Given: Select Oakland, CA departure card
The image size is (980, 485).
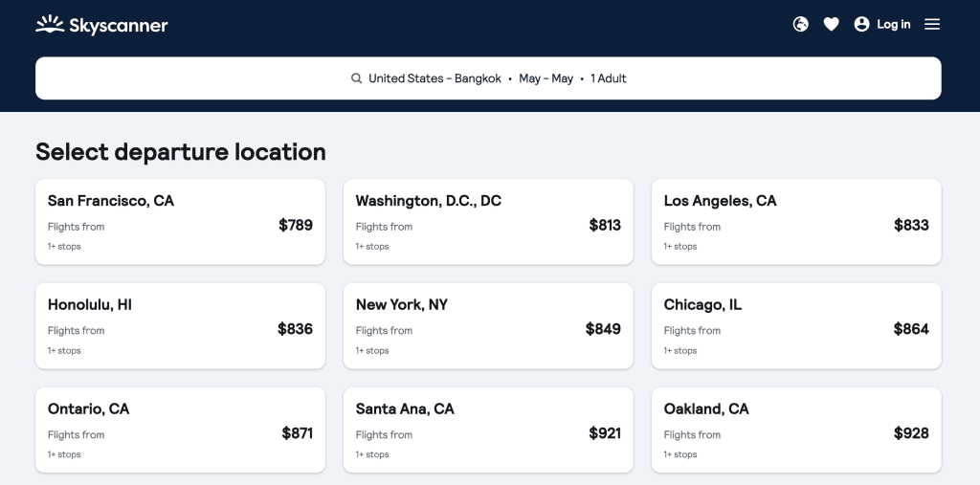Looking at the screenshot, I should [x=796, y=430].
